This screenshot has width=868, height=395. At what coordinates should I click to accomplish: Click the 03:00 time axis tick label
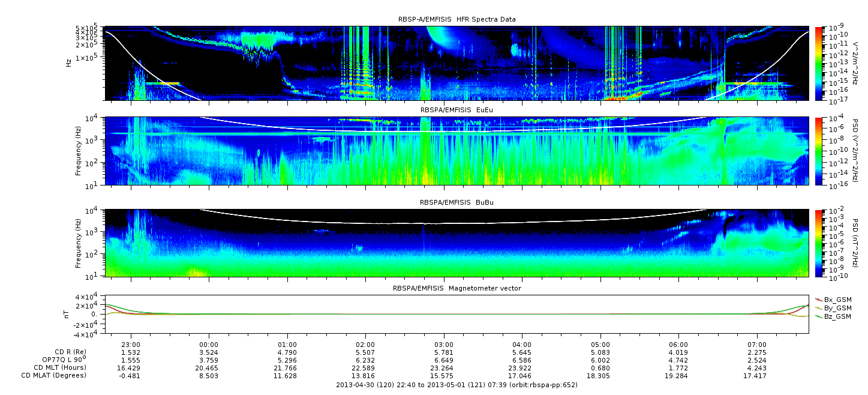pos(444,344)
